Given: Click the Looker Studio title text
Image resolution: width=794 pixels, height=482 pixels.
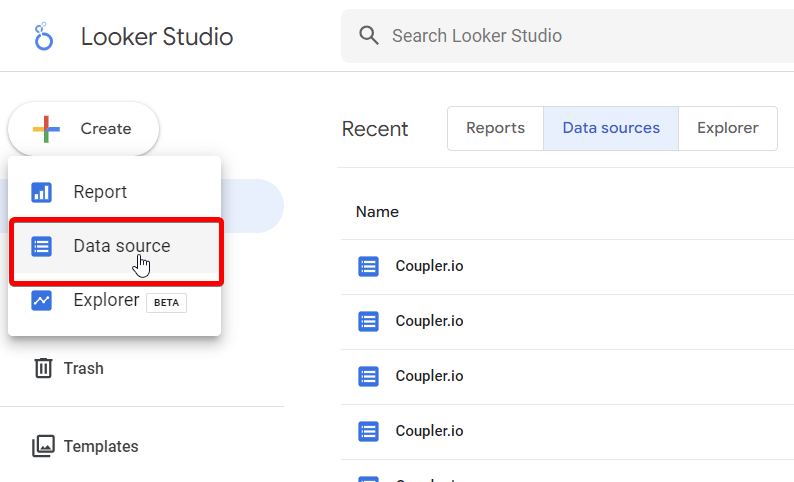Looking at the screenshot, I should (157, 36).
